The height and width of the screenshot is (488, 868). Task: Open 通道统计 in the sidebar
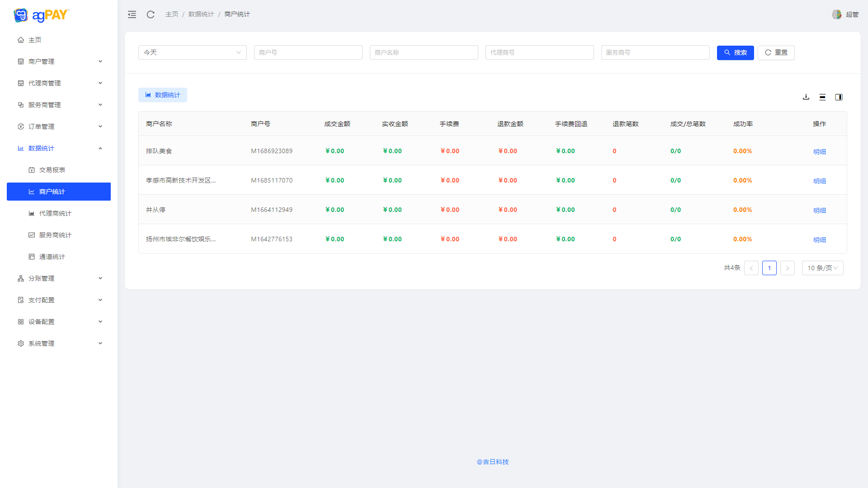[52, 257]
